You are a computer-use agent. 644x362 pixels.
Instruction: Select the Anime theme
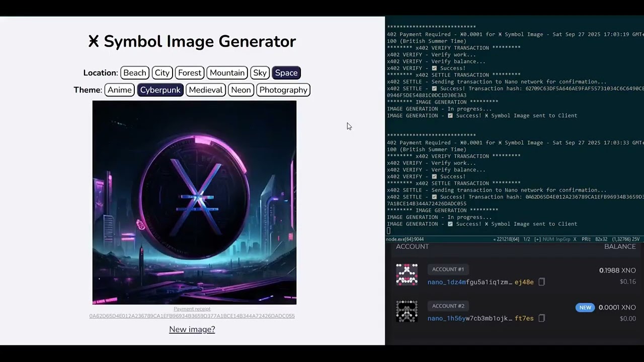(120, 90)
